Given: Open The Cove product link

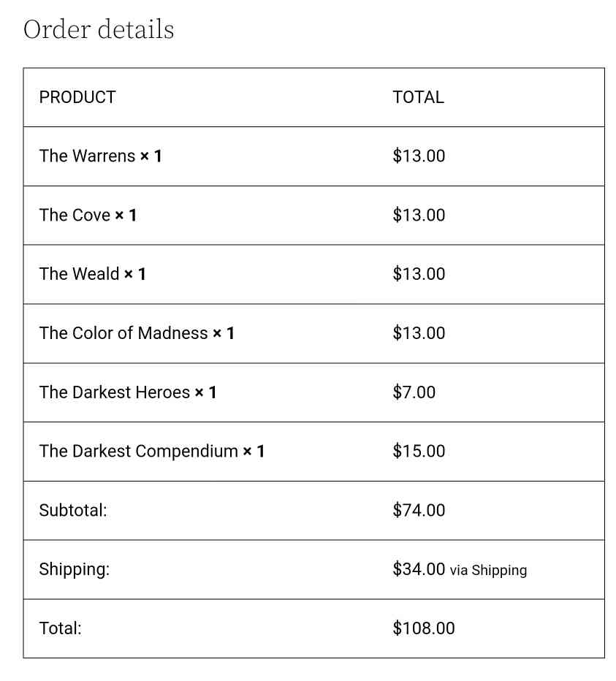Looking at the screenshot, I should coord(75,215).
